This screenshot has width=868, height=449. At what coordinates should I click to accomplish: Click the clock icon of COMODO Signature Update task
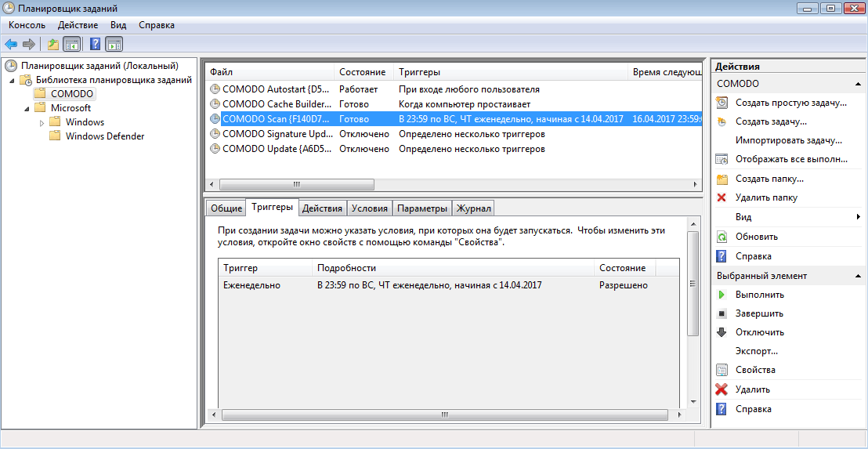pyautogui.click(x=215, y=134)
